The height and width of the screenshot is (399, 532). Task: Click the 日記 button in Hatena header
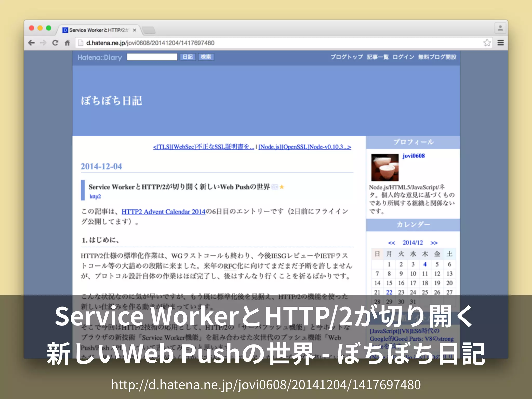[x=188, y=57]
